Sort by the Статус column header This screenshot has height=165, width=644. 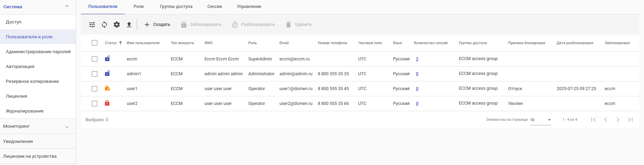tap(111, 43)
